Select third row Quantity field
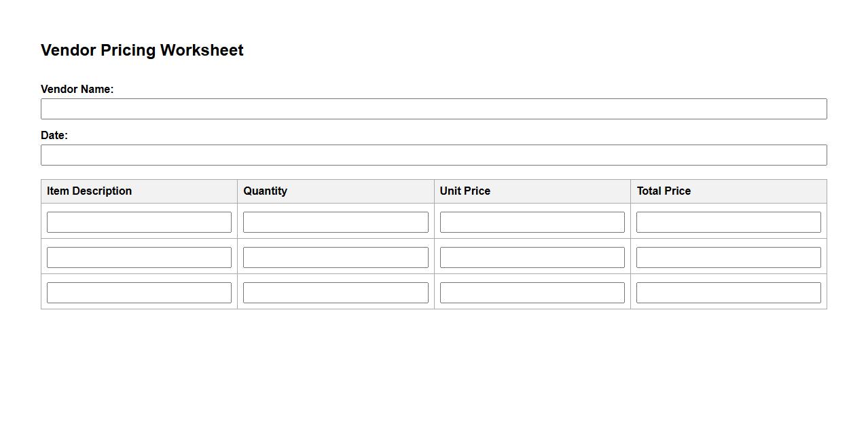 point(336,292)
